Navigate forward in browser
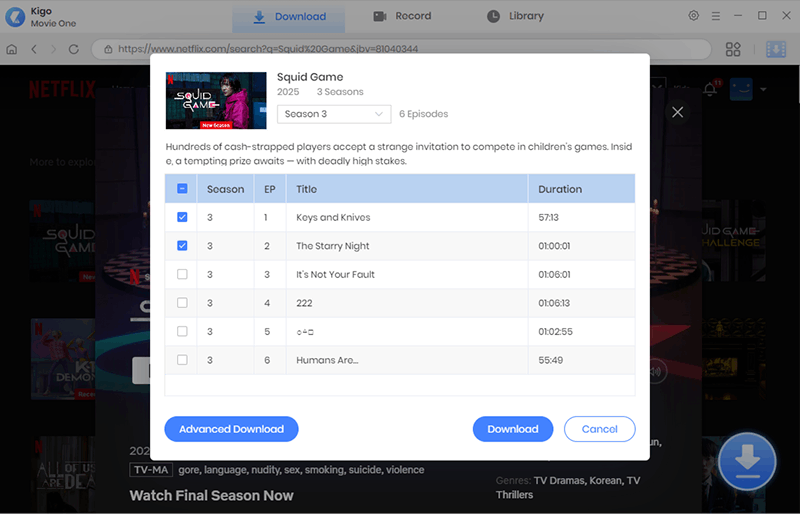800x514 pixels. pyautogui.click(x=54, y=49)
